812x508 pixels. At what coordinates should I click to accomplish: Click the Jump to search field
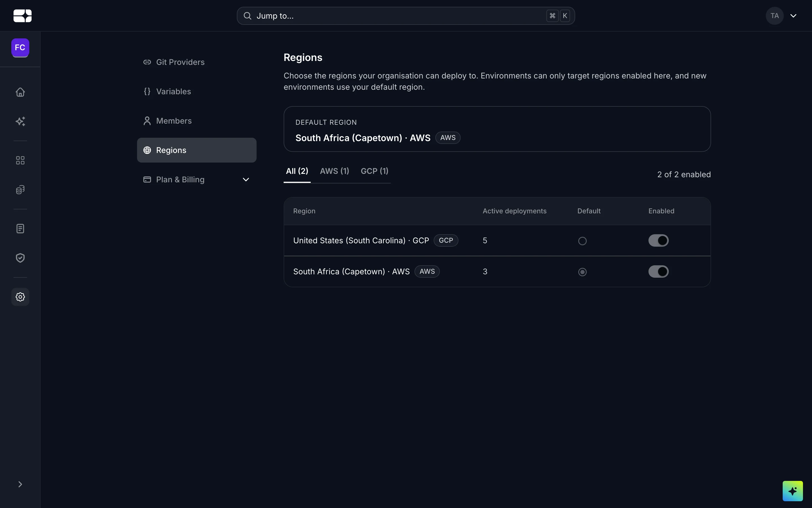pos(406,16)
